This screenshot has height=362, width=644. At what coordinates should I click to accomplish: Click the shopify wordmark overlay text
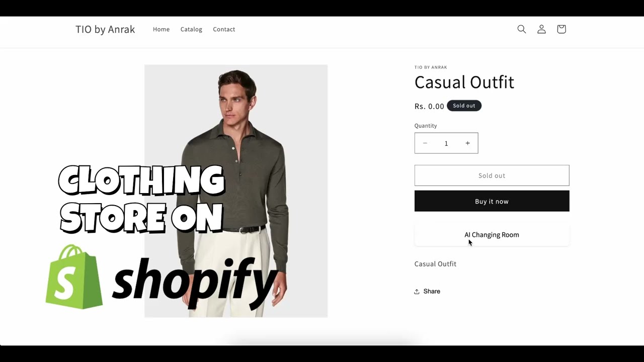click(x=196, y=282)
